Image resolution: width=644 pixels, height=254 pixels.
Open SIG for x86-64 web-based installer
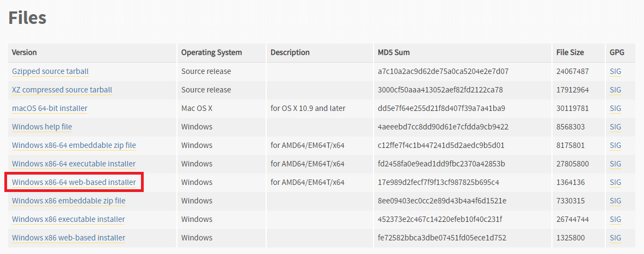[615, 182]
